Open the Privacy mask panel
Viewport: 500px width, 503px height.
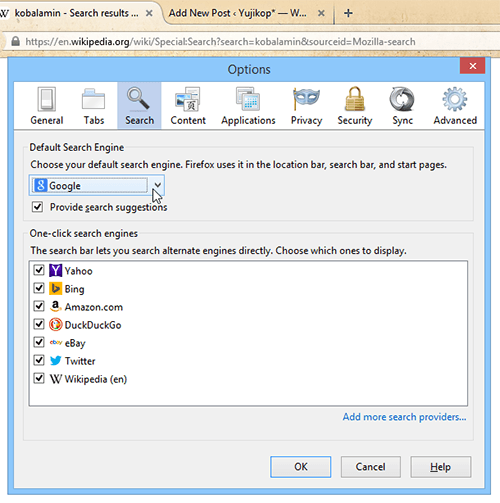click(306, 106)
